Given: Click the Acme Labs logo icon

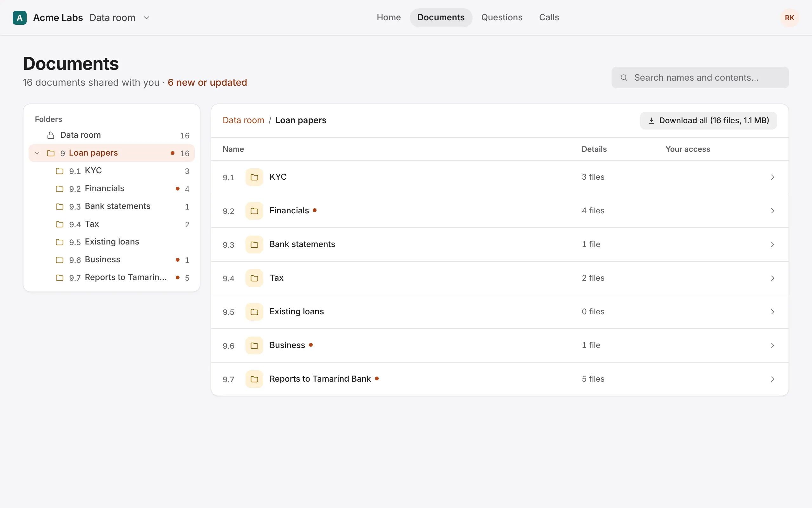Looking at the screenshot, I should coord(19,18).
